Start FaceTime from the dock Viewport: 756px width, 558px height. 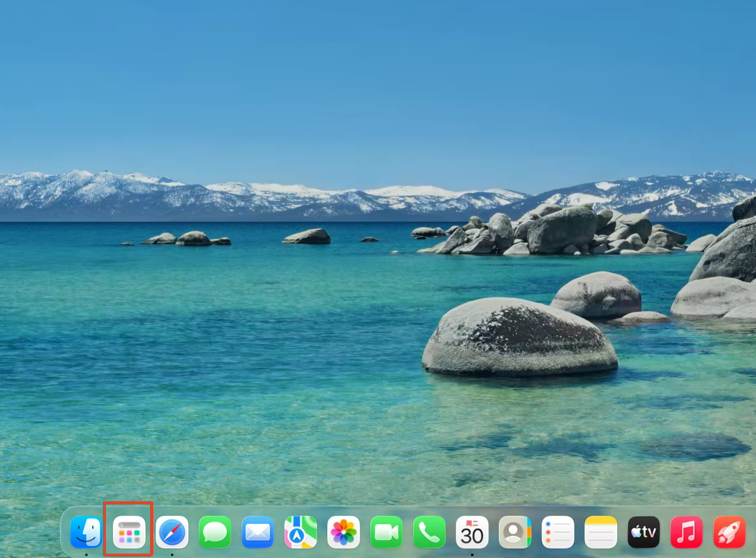point(386,532)
